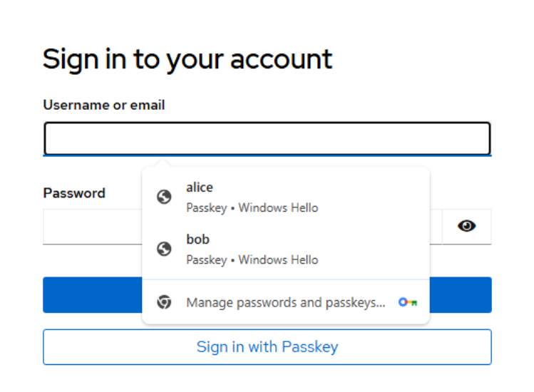
Task: Click the Sign in with Passkey button
Action: (267, 347)
